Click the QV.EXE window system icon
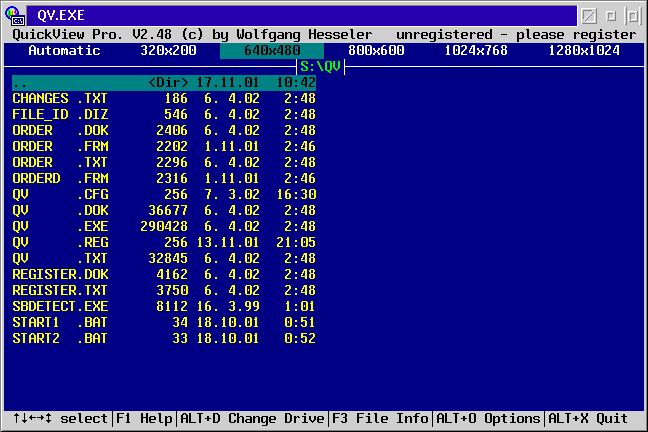The height and width of the screenshot is (432, 648). [15, 15]
